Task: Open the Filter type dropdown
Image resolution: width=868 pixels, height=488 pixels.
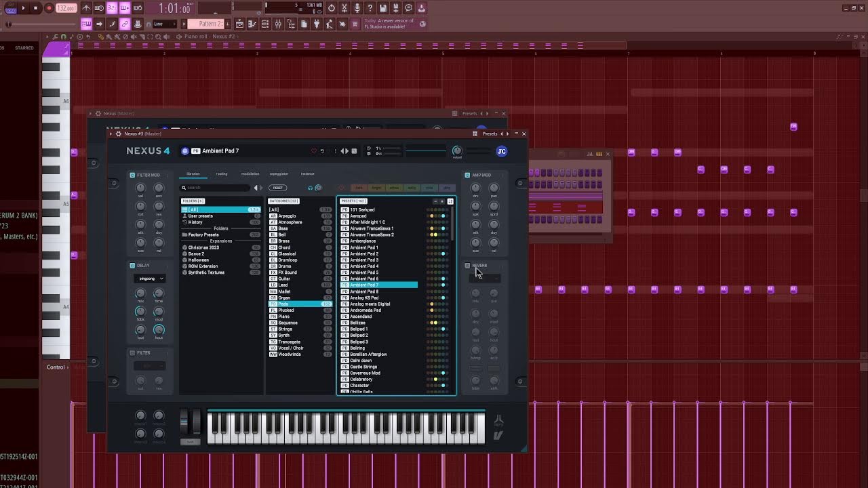Action: (x=149, y=366)
